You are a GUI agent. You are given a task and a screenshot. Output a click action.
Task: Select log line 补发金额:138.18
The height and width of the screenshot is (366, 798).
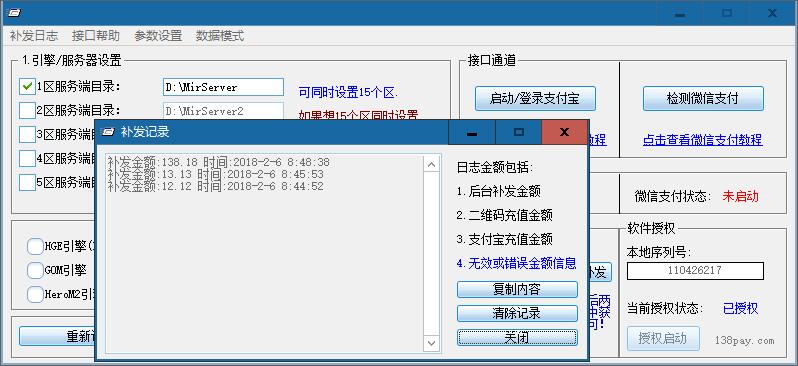click(x=219, y=162)
